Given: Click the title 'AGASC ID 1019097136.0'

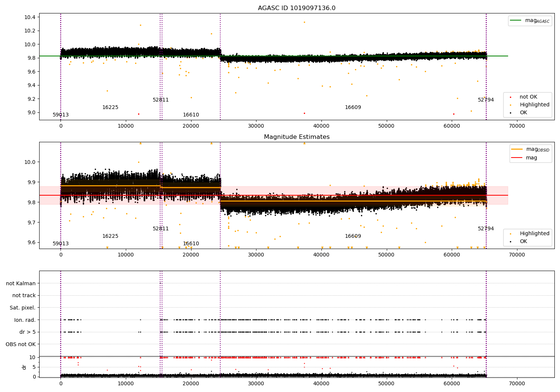Looking at the screenshot, I should coord(296,8).
